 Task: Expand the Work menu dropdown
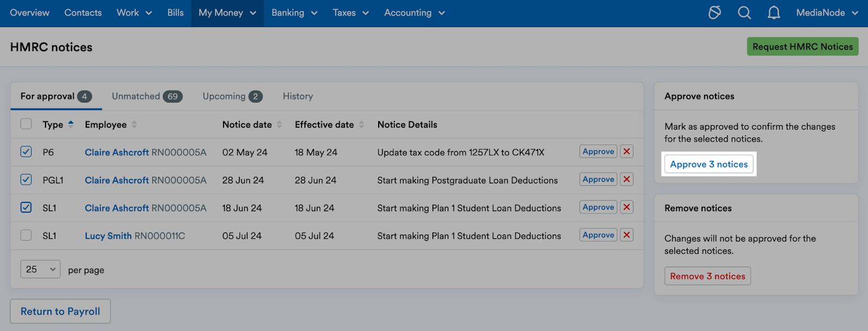pos(134,12)
